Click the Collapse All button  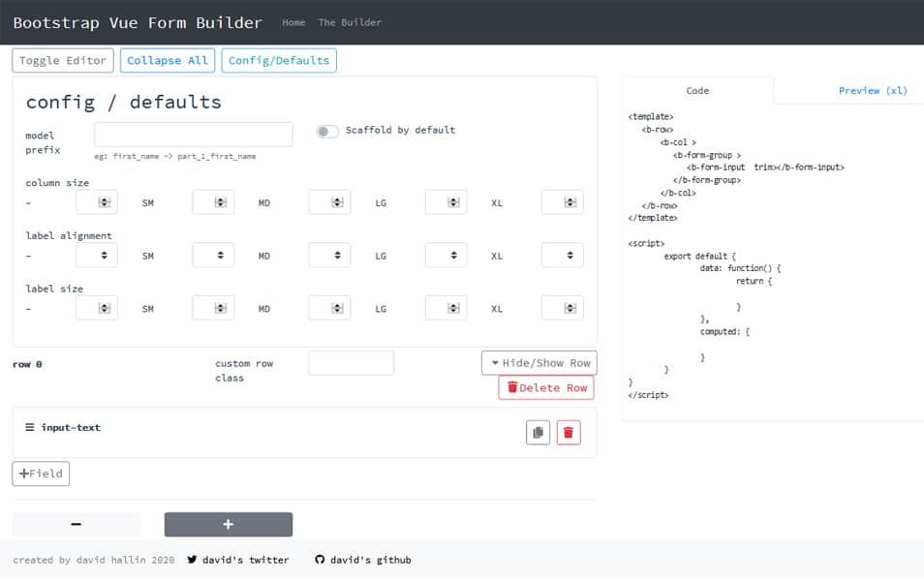(x=167, y=60)
